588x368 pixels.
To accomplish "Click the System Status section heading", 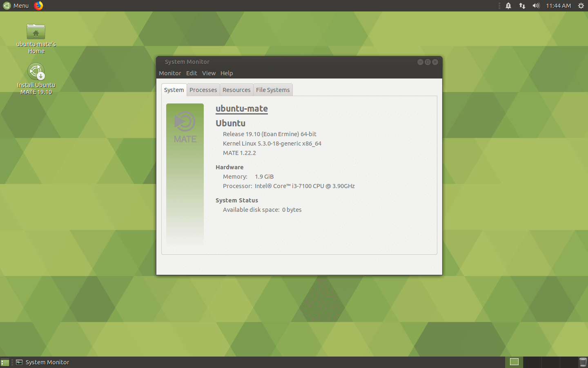I will click(x=237, y=200).
